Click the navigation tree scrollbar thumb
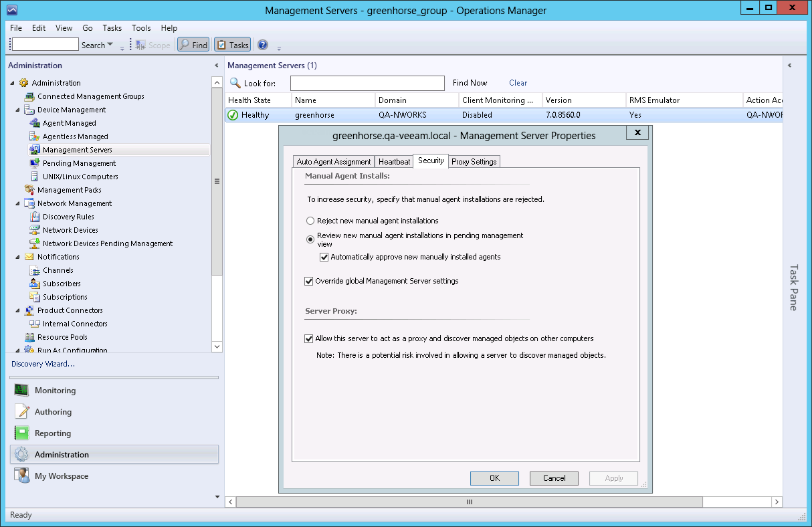 click(x=217, y=181)
